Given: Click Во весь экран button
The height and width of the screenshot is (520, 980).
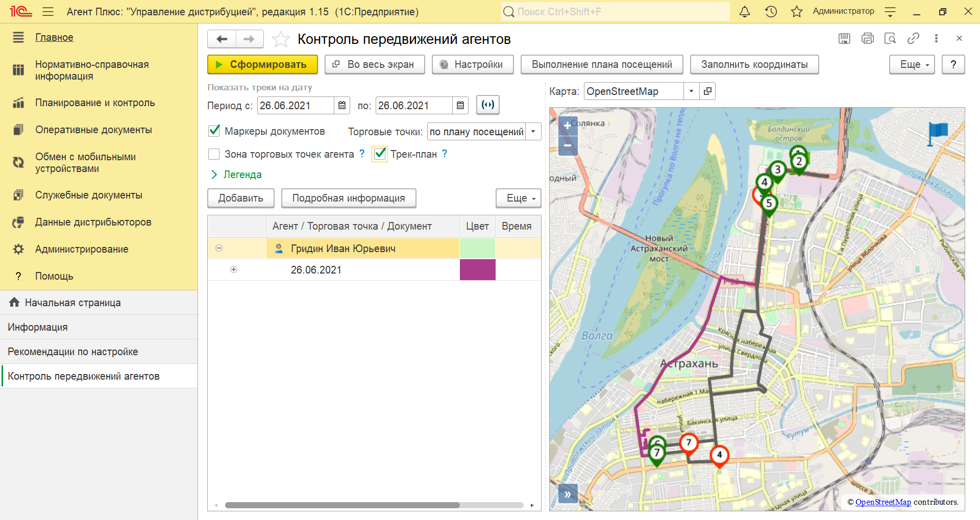Looking at the screenshot, I should tap(375, 64).
